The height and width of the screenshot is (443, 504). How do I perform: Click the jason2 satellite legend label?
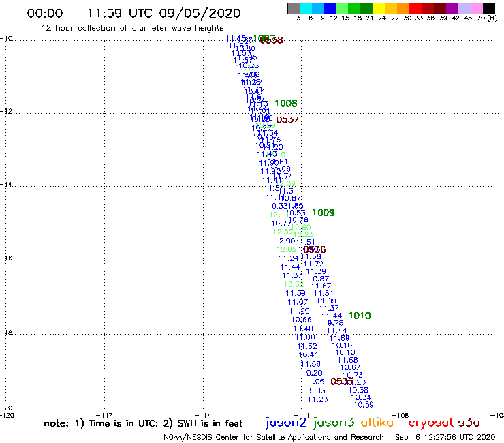pyautogui.click(x=286, y=423)
